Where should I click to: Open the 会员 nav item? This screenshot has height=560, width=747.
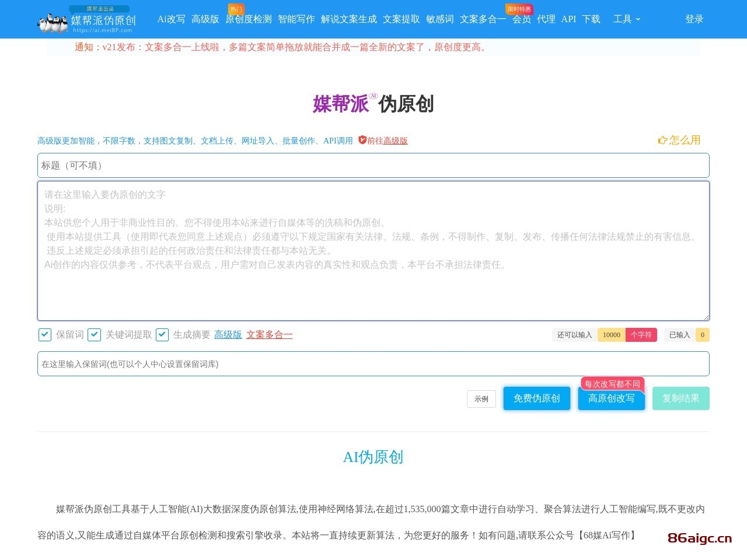tap(522, 19)
